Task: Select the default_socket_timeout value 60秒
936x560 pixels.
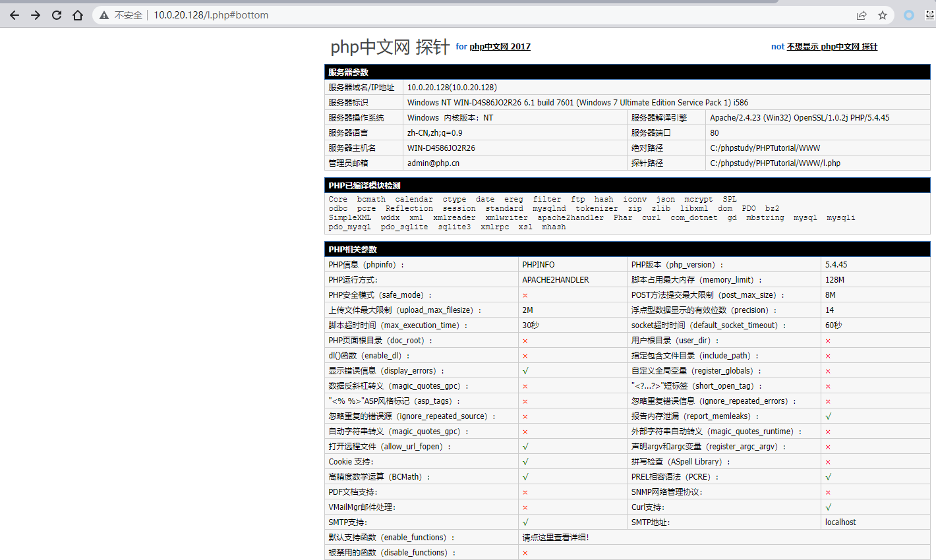Action: point(833,325)
